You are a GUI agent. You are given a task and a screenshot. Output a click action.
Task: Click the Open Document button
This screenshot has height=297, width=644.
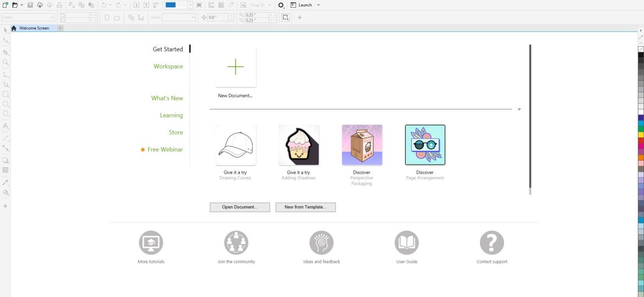point(239,207)
